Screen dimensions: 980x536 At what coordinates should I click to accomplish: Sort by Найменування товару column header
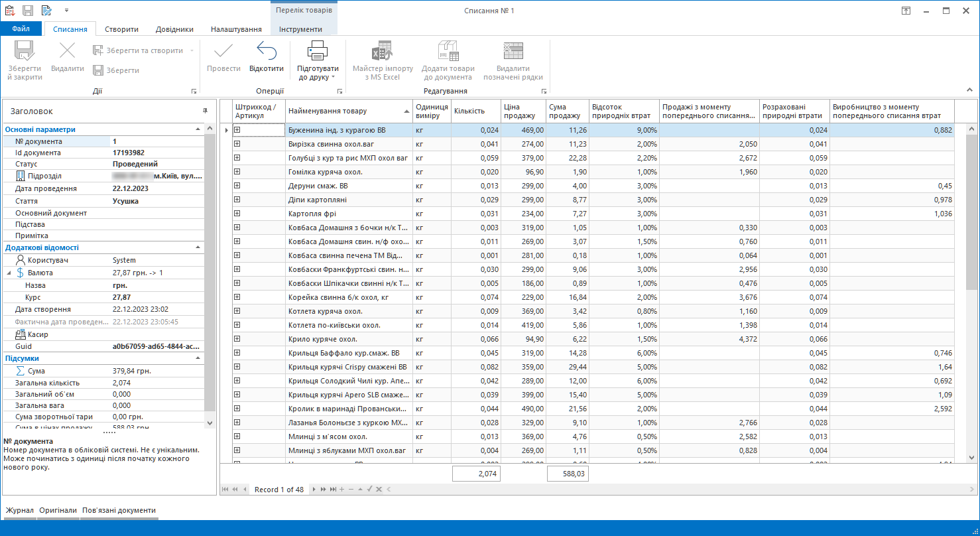(349, 111)
